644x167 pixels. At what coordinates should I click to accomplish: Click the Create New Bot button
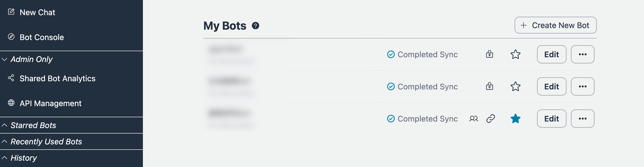tap(555, 25)
